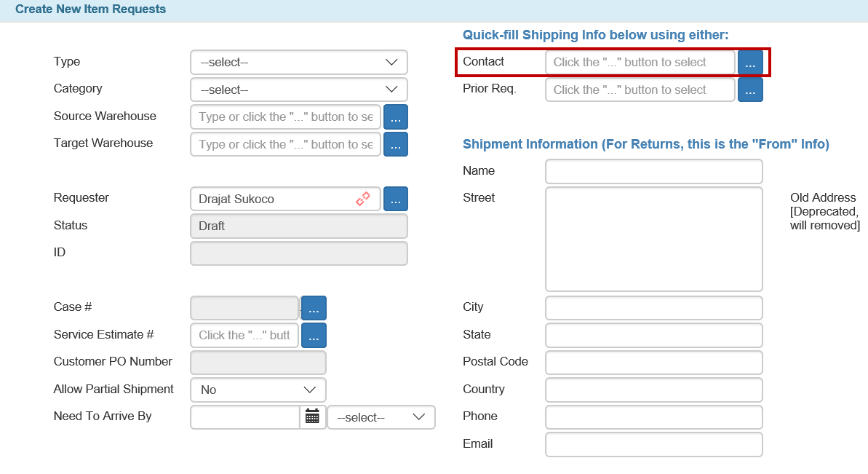Focus the City input field
The width and height of the screenshot is (868, 474).
[653, 308]
